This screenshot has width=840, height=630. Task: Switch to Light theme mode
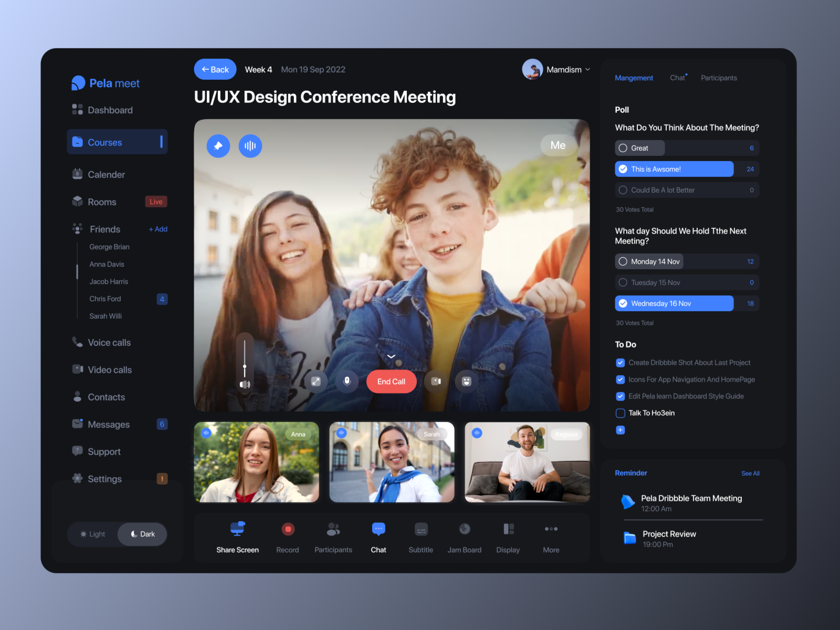coord(92,534)
